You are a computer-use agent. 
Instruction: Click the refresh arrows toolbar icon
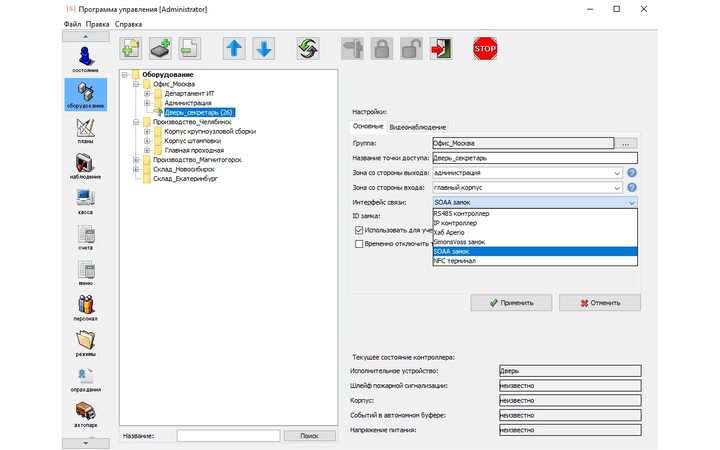pos(308,47)
